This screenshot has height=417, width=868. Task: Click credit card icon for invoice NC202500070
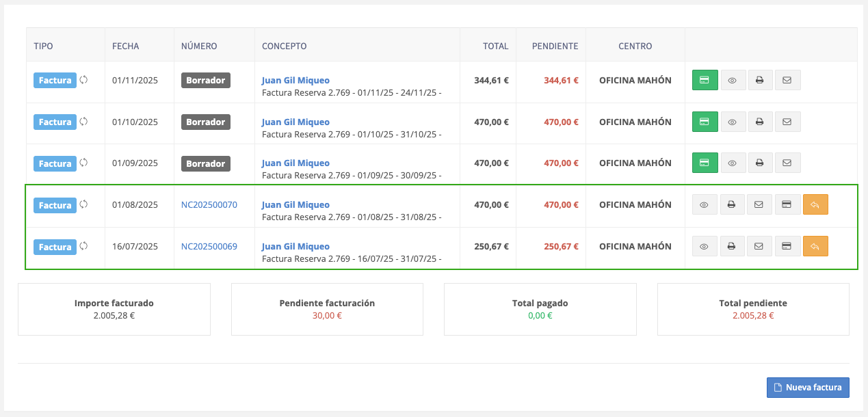787,204
